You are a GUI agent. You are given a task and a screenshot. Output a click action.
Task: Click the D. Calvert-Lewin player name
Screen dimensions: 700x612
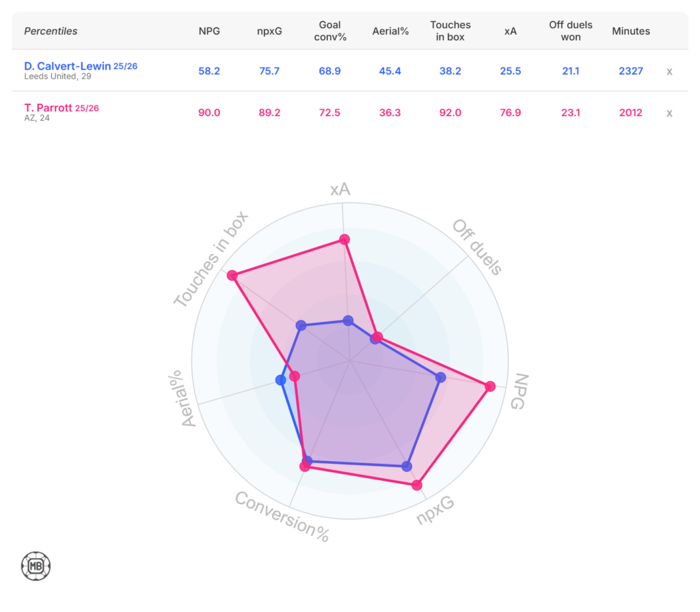(67, 66)
